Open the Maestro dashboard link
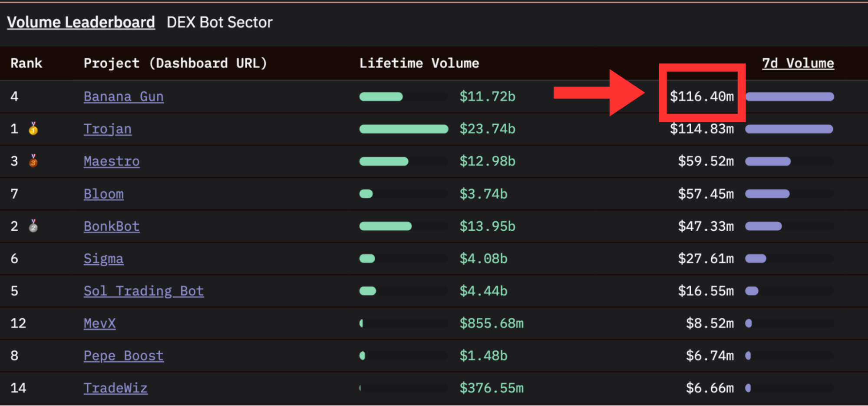868x406 pixels. pos(112,161)
